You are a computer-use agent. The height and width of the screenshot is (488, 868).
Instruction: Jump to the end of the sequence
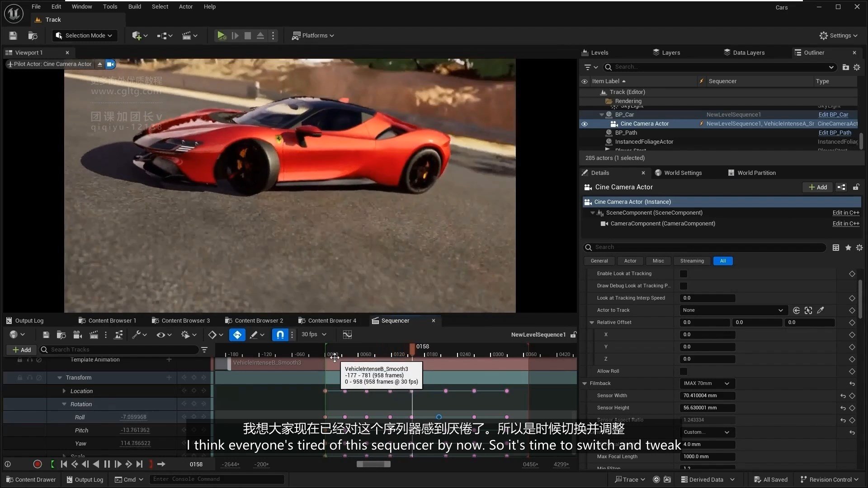point(140,464)
